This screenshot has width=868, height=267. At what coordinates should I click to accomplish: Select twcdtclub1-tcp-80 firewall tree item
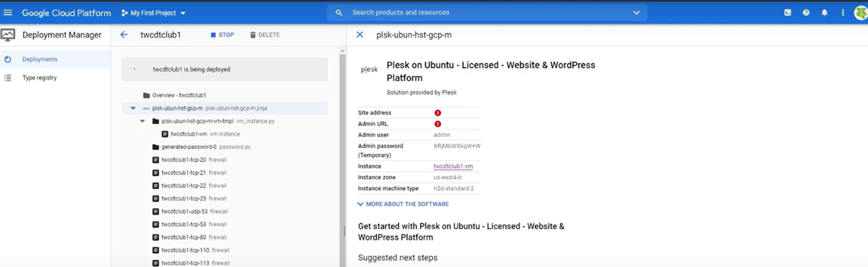[183, 237]
